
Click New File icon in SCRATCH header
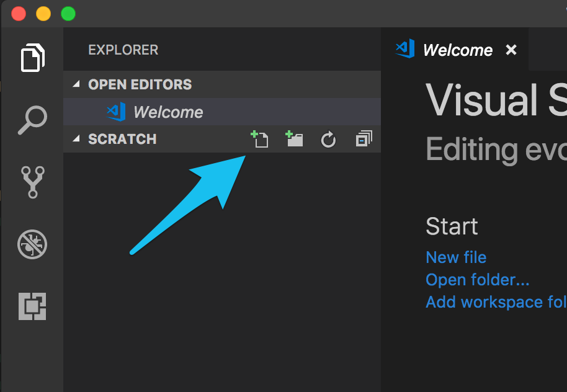point(260,139)
